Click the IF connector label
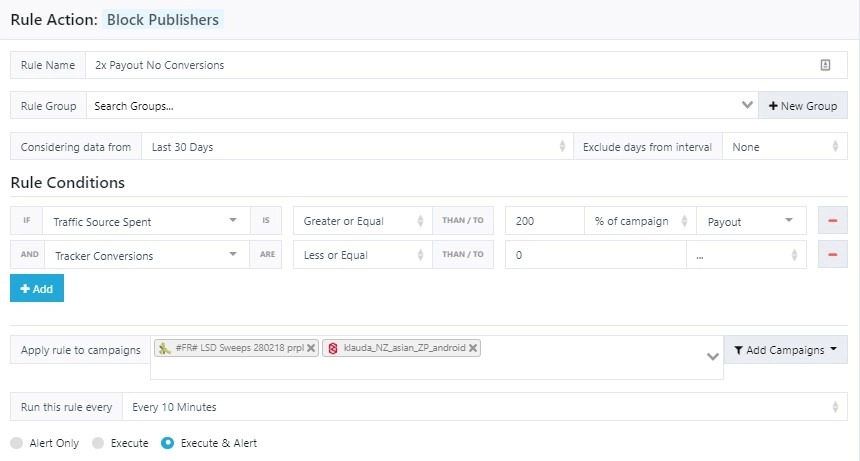Screen dimensions: 860x461 pos(26,220)
